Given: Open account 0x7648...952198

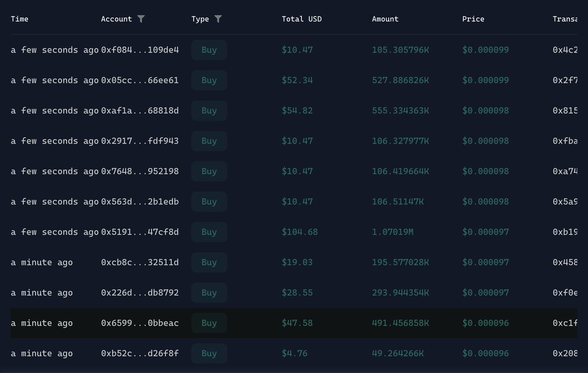Looking at the screenshot, I should [x=140, y=172].
